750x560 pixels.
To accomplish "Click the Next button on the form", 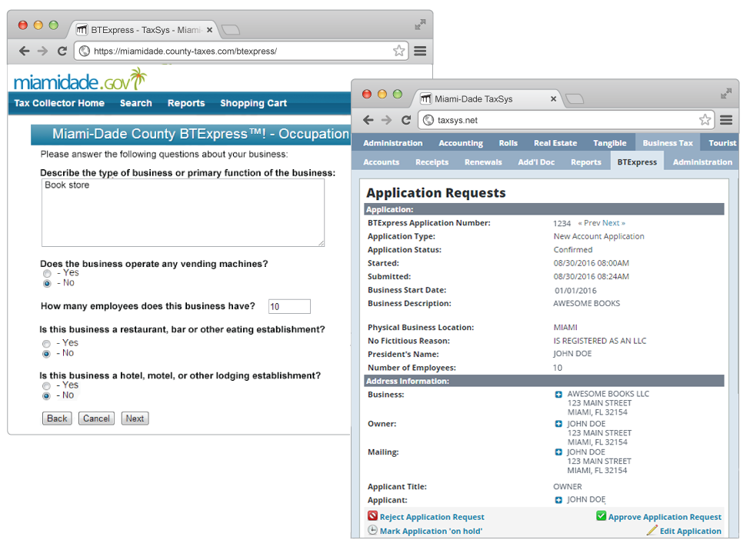I will (x=135, y=418).
